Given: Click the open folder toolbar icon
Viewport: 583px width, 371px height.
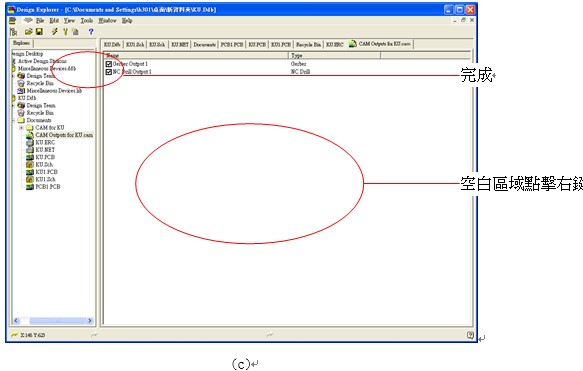Looking at the screenshot, I should tap(29, 32).
